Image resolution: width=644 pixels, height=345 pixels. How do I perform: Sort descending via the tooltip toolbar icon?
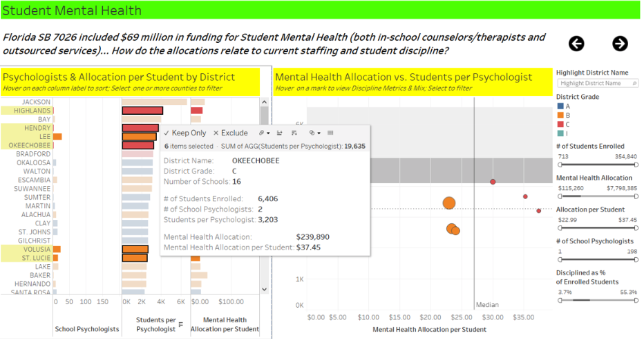coord(294,133)
